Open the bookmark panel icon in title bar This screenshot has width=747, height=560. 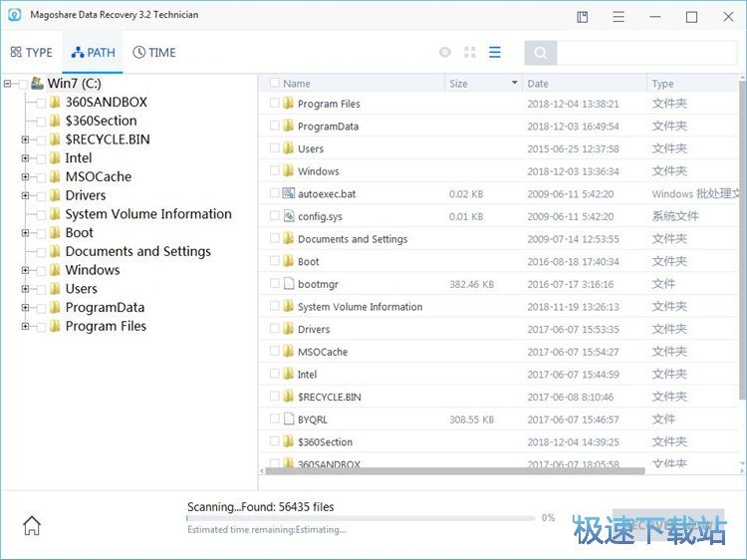[583, 17]
